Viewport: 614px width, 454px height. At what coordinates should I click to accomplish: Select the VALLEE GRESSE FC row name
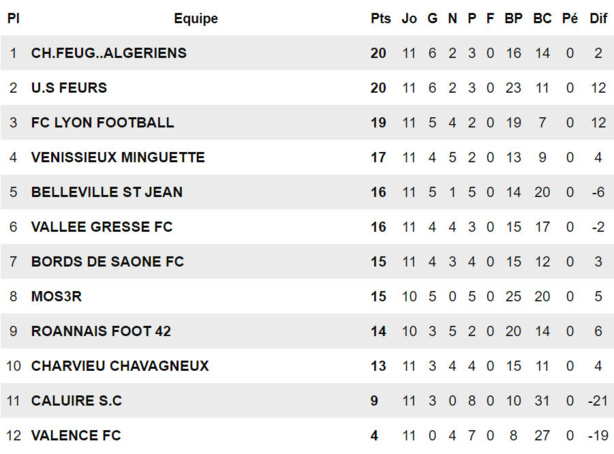[x=101, y=227]
